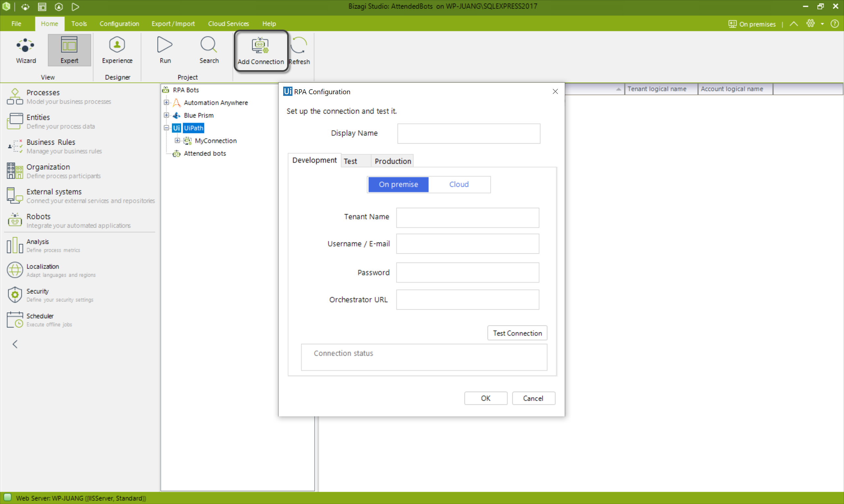The width and height of the screenshot is (844, 504).
Task: Click the Tenant logical name column header
Action: point(661,89)
